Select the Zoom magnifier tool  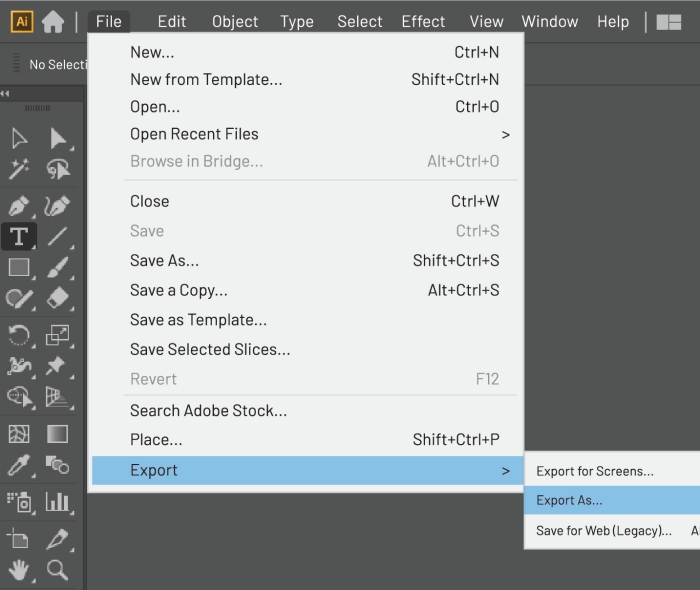[58, 570]
